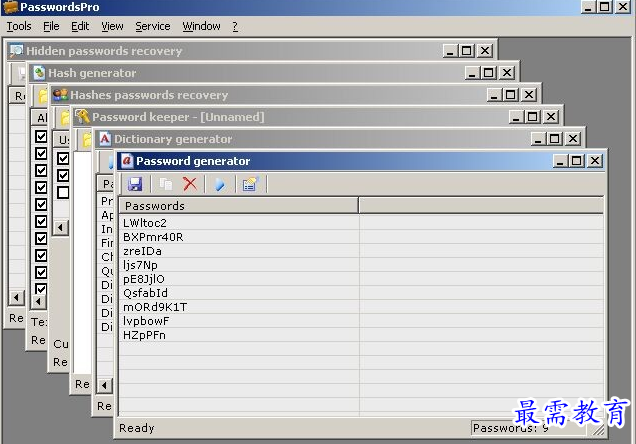Screen dimensions: 636x444
Task: Select password ljs7Np
Action: point(140,265)
